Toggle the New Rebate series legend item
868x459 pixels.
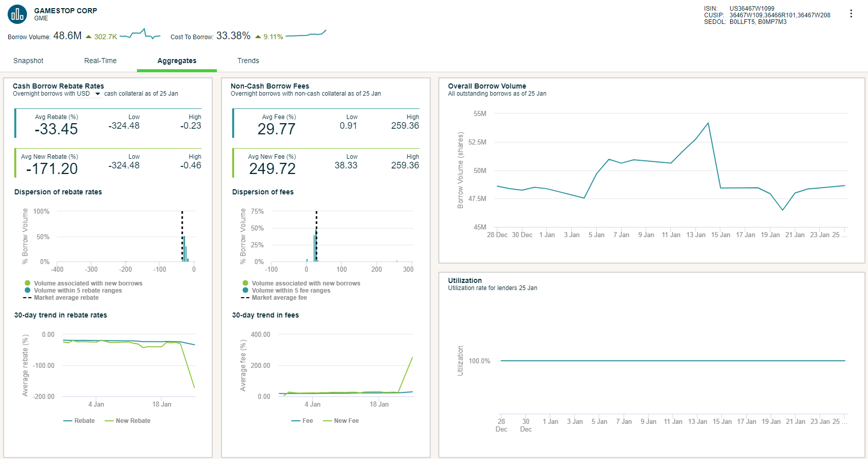[x=127, y=421]
